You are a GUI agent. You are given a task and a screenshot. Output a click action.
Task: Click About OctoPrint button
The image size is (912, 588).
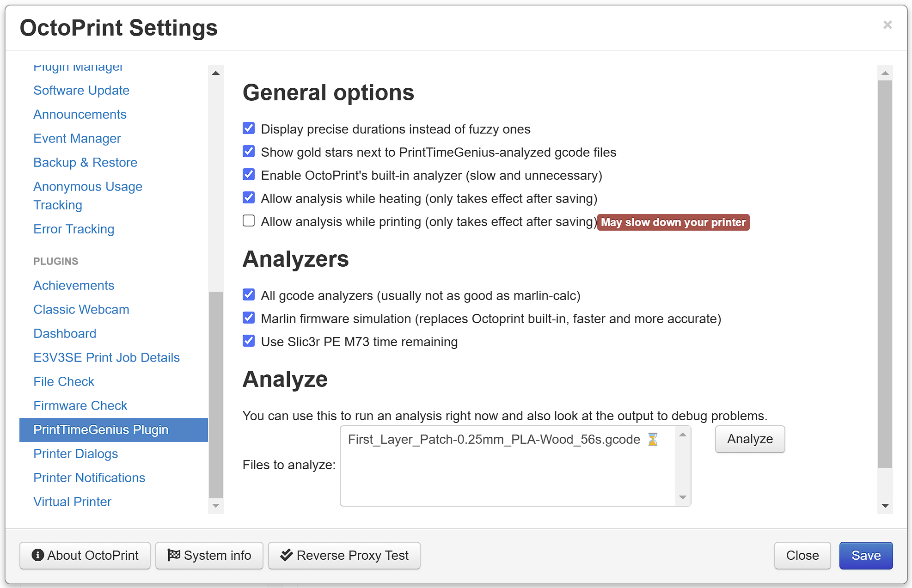coord(85,555)
